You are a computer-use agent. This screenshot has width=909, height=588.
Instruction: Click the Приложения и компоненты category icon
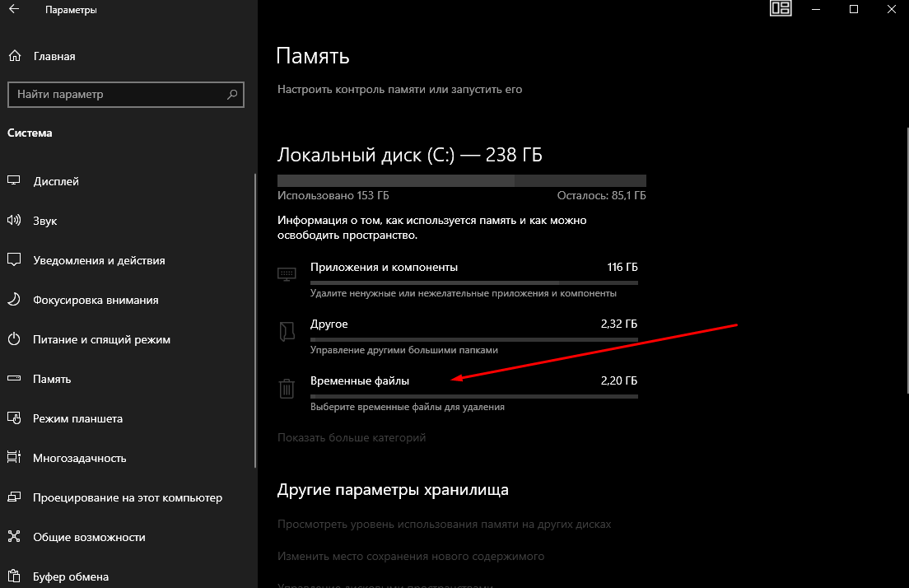287,274
